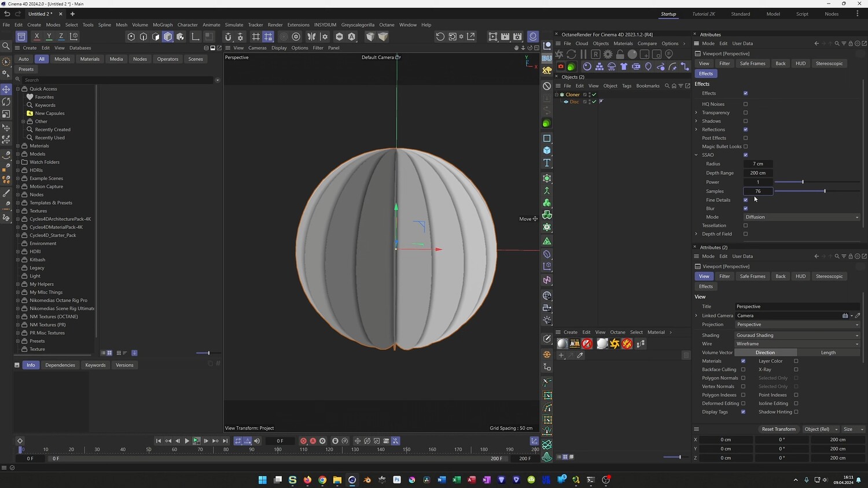Adjust the SSAO Power slider
Screen dimensions: 868x488
point(817,182)
